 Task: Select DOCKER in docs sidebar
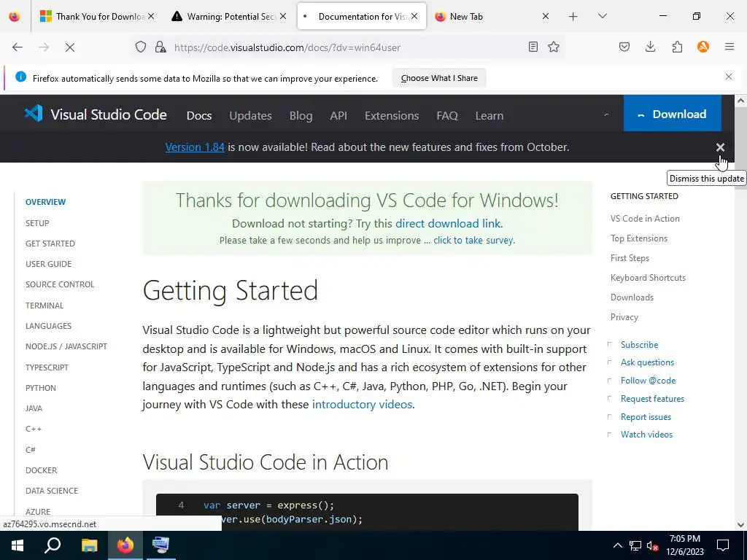[42, 470]
